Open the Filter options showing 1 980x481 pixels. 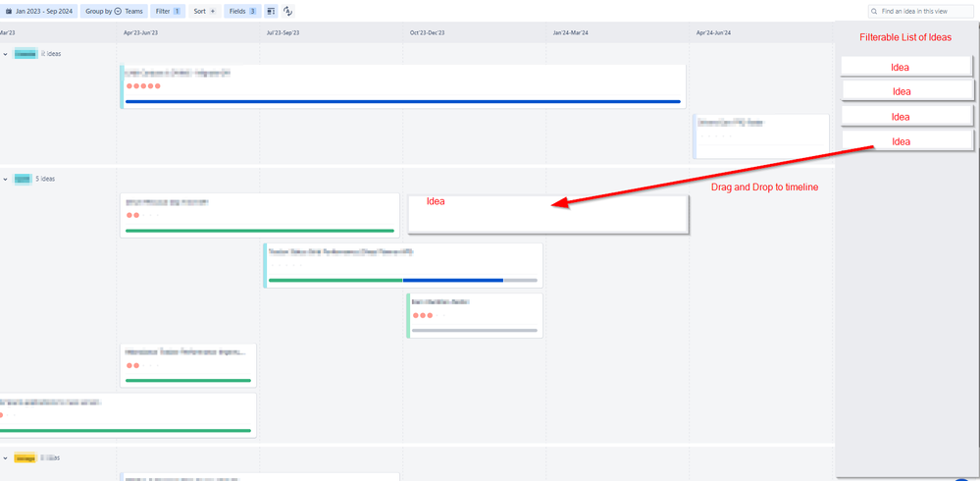tap(168, 11)
